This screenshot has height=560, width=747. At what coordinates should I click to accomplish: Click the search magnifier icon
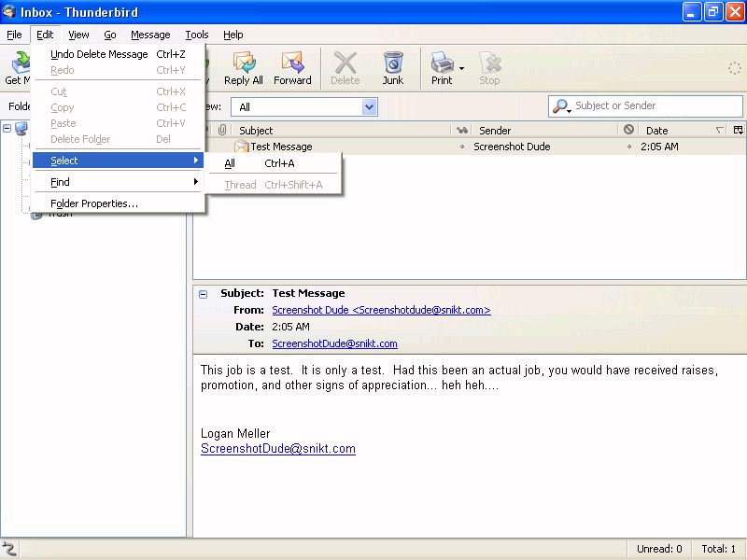point(560,105)
